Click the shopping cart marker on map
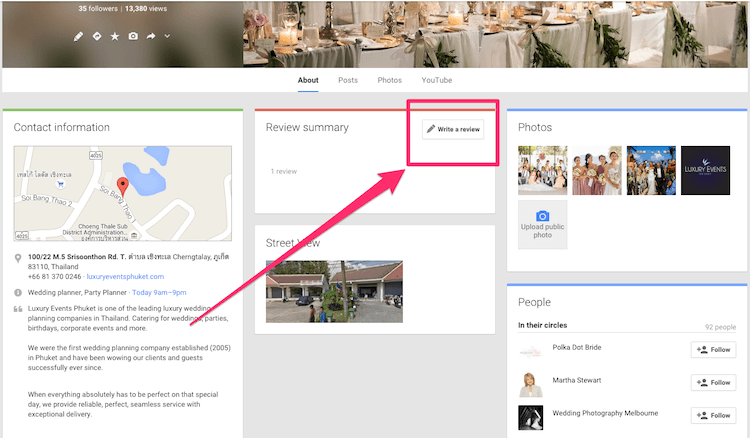750x438 pixels. coord(60,184)
